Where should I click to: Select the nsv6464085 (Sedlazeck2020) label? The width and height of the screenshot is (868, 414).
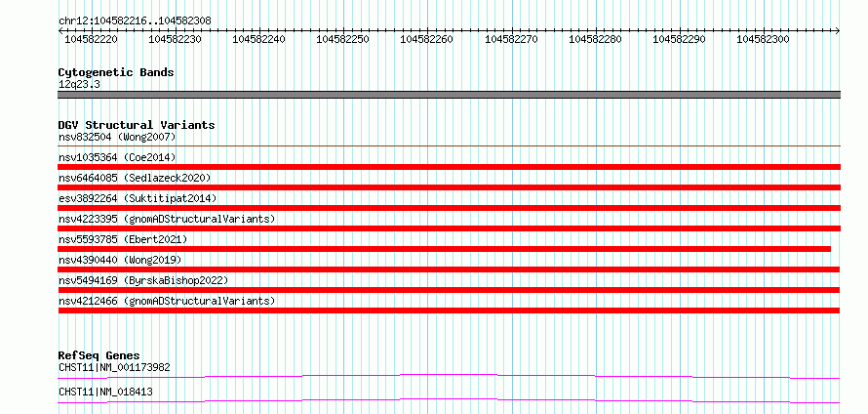(135, 178)
